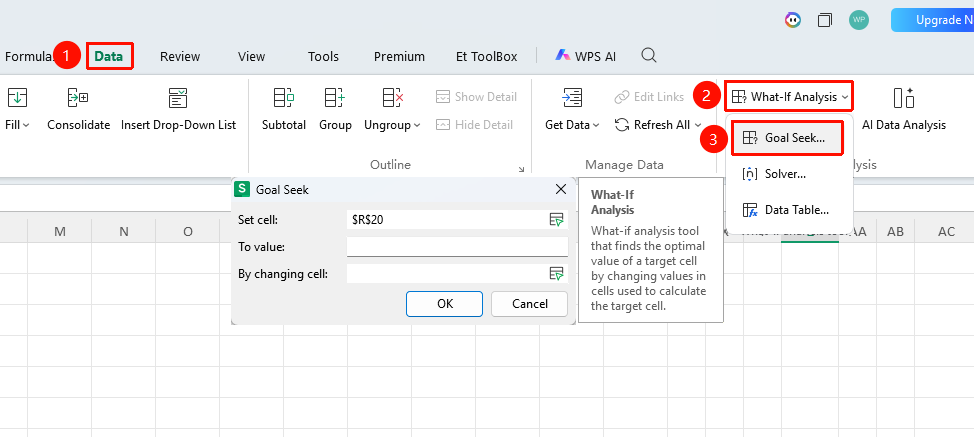
Task: Open the What-If Analysis dropdown
Action: pos(789,97)
